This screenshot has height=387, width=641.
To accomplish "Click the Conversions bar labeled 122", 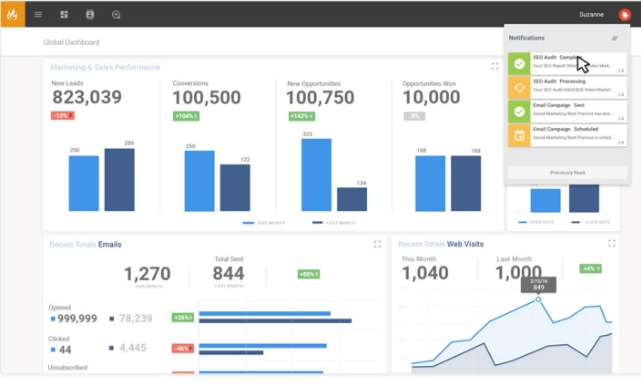I will coord(235,188).
